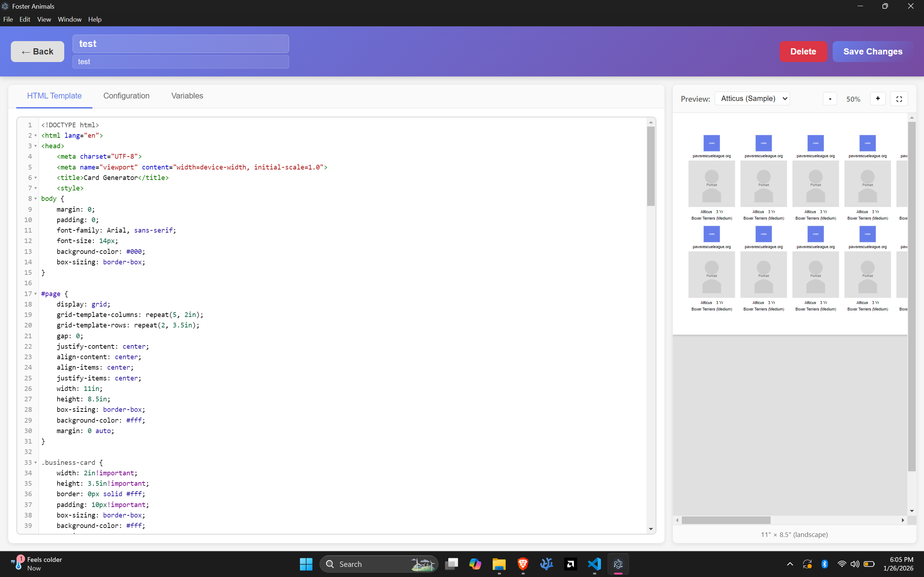Open the Variables tab

187,96
